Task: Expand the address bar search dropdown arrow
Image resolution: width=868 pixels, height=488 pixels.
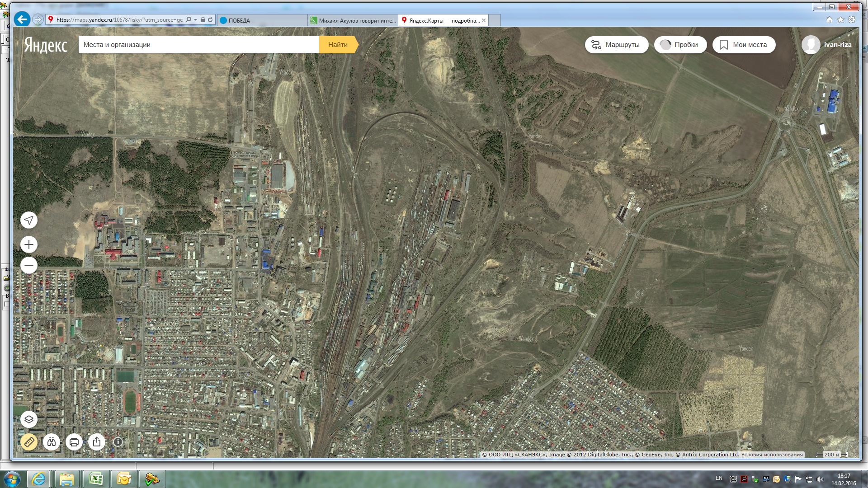Action: [195, 20]
